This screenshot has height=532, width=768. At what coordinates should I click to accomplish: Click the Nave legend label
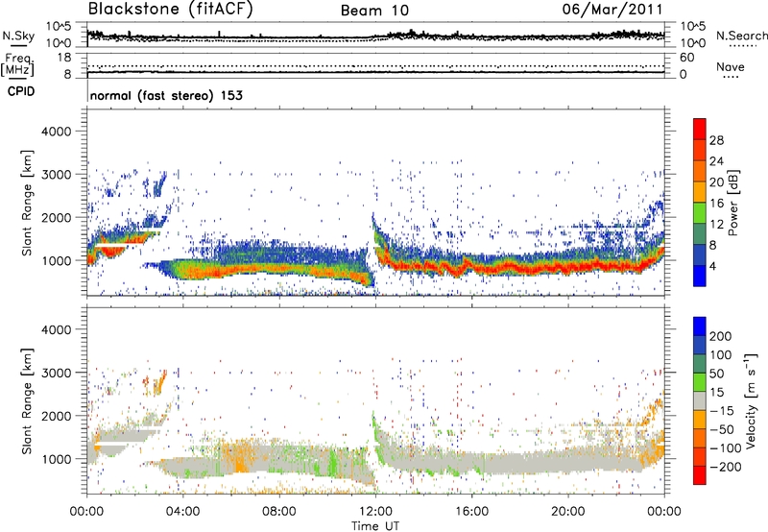[731, 66]
